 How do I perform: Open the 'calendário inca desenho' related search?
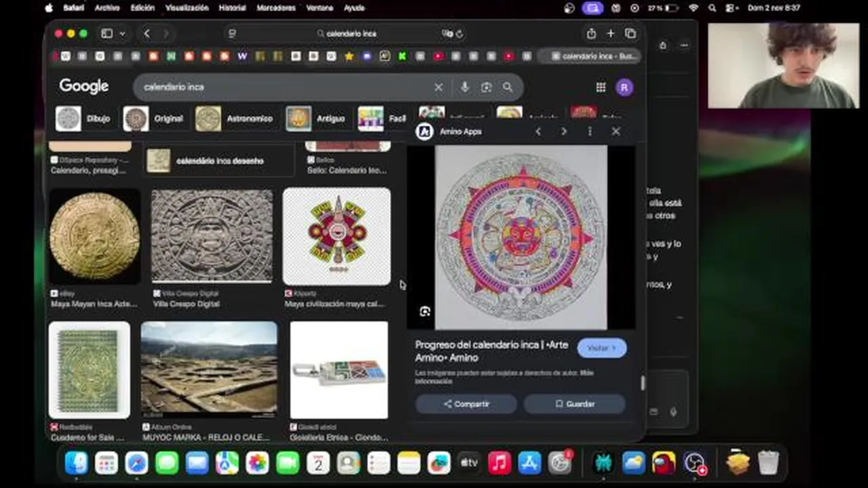click(219, 161)
